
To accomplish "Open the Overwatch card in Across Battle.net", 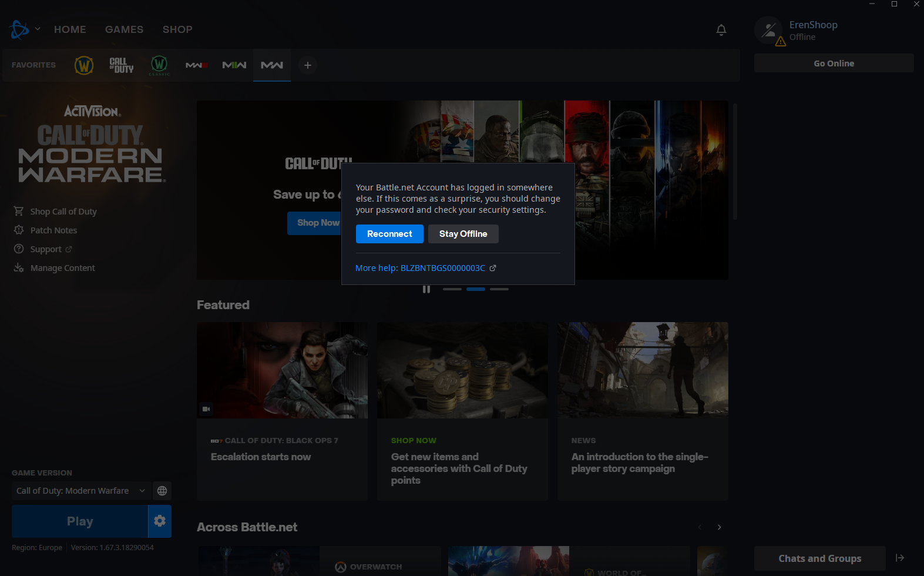I will point(320,561).
